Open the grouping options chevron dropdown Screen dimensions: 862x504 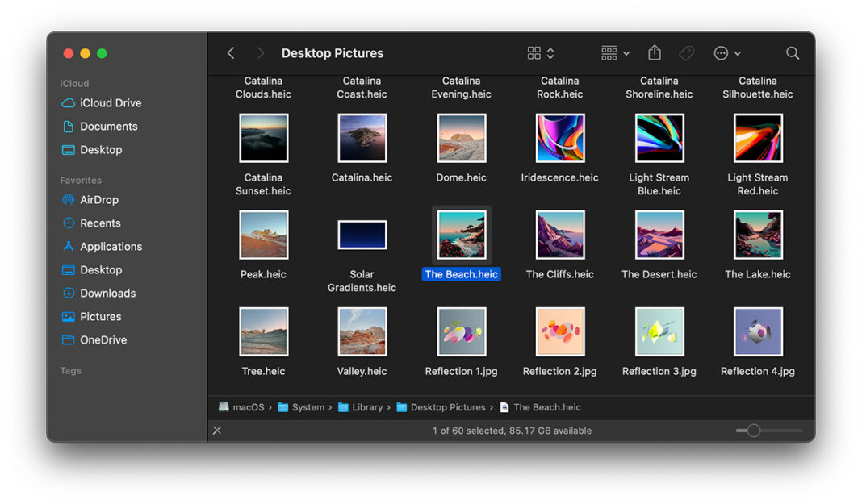click(x=625, y=53)
